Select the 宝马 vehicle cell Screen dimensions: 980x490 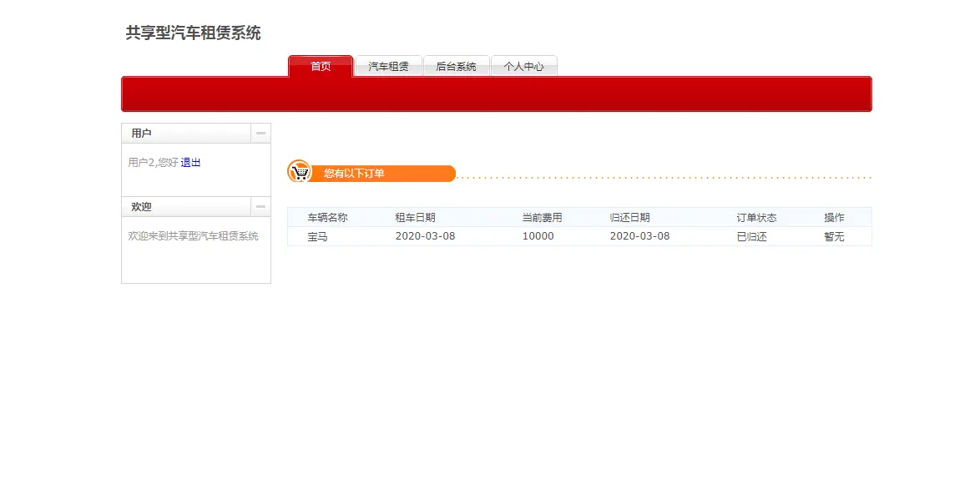coord(317,236)
